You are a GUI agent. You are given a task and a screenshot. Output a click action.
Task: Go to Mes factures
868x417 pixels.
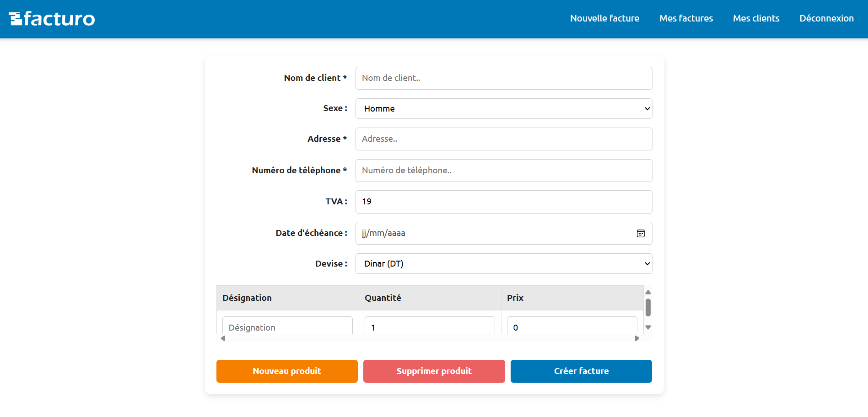coord(686,19)
